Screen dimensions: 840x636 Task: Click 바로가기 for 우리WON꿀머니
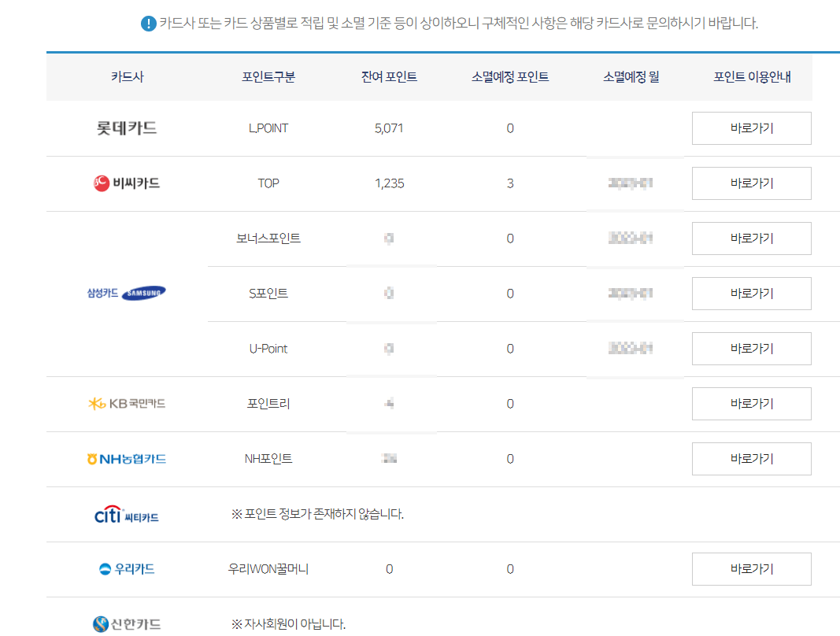pos(750,568)
